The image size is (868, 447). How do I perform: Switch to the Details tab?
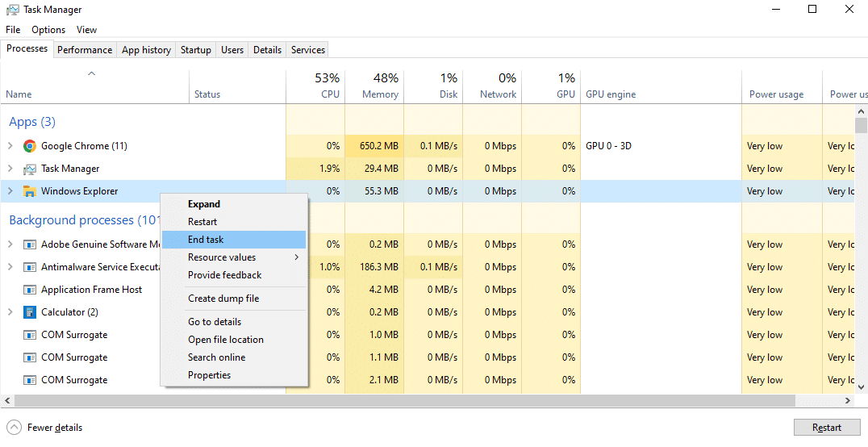click(x=267, y=50)
